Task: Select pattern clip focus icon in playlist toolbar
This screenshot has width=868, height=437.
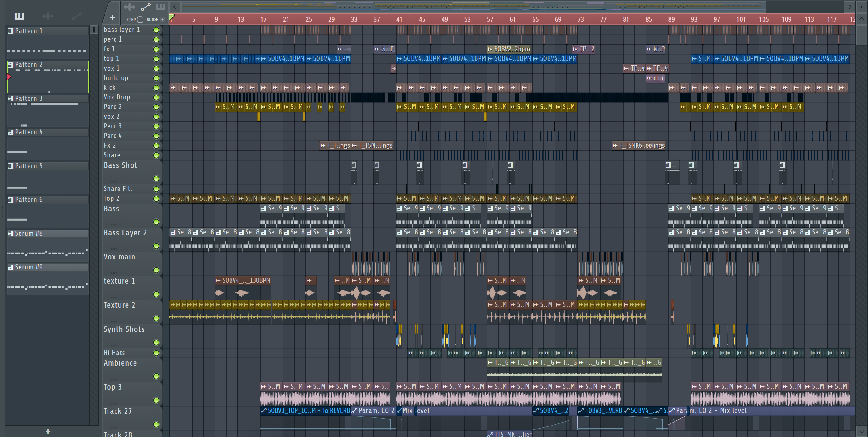Action: pos(160,7)
